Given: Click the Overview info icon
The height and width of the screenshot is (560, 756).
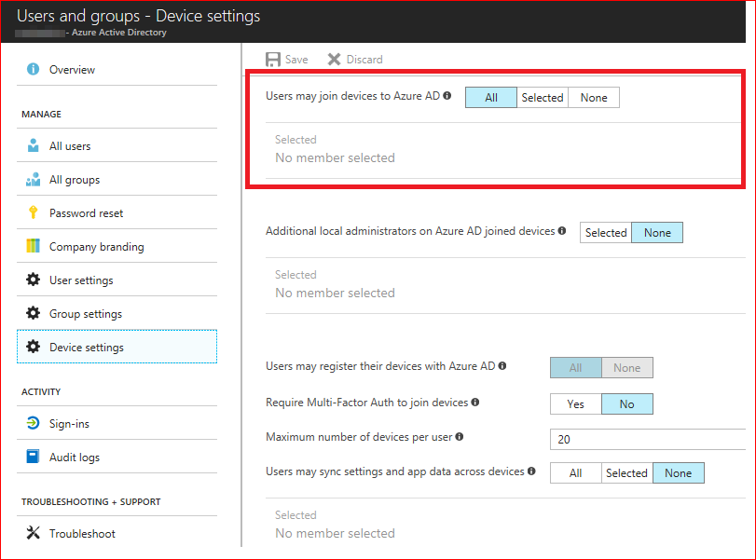Looking at the screenshot, I should click(x=34, y=70).
